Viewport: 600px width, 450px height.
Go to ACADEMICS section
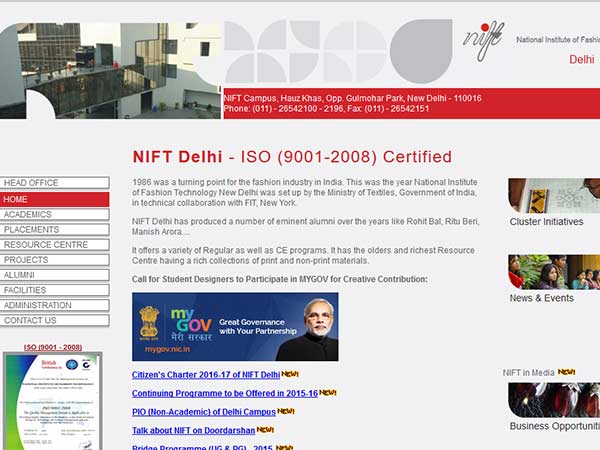(x=55, y=214)
